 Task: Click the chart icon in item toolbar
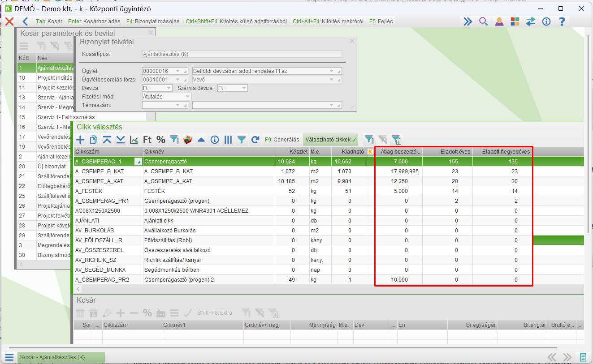point(134,140)
